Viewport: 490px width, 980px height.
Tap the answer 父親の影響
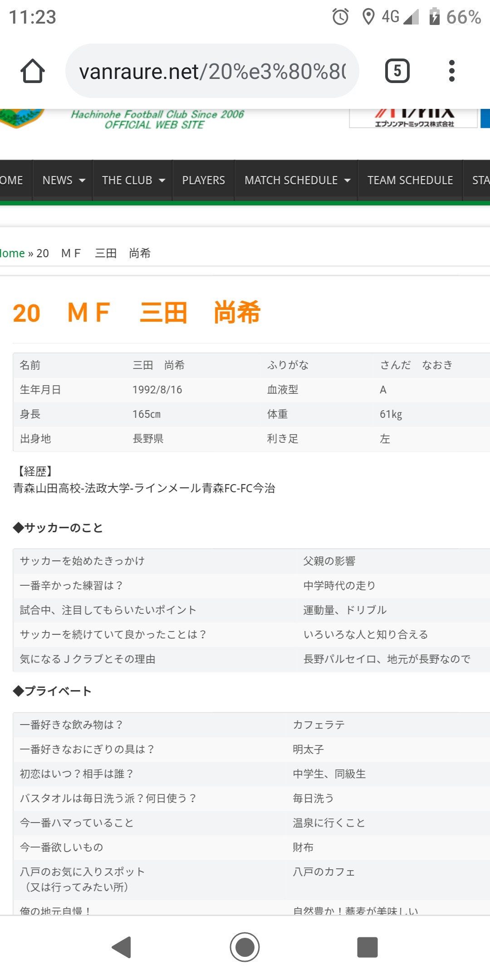coord(329,561)
